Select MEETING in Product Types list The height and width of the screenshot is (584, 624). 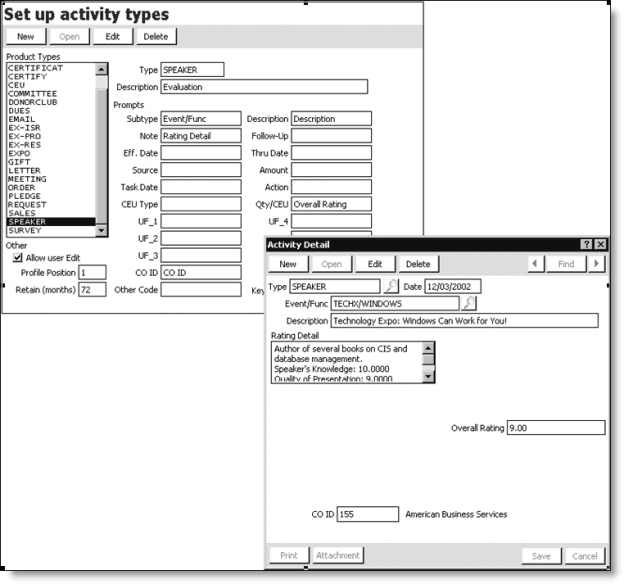coord(51,179)
